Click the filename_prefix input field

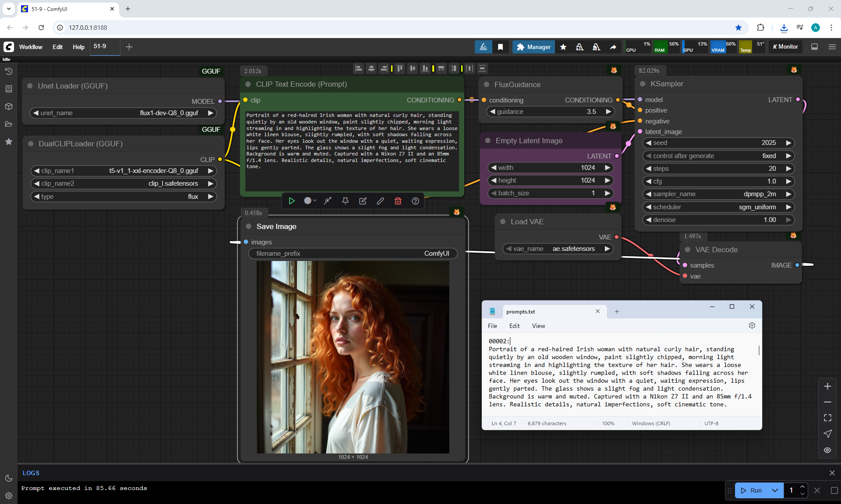tap(353, 254)
